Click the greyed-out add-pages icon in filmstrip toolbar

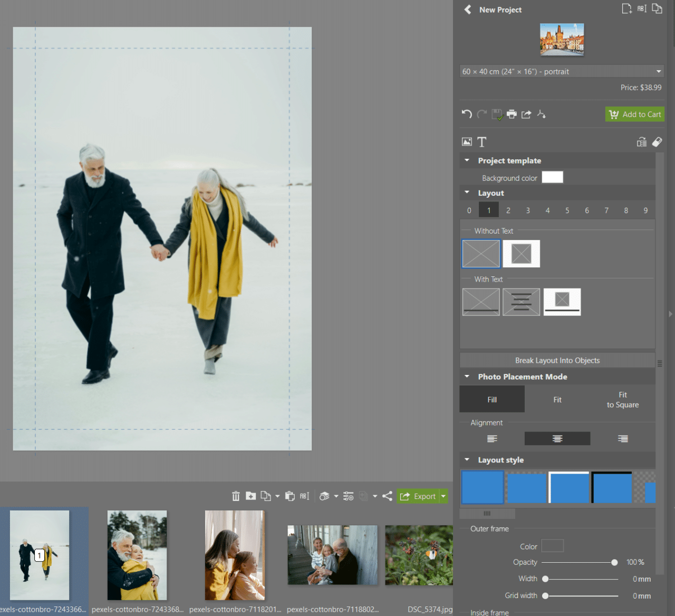point(363,496)
